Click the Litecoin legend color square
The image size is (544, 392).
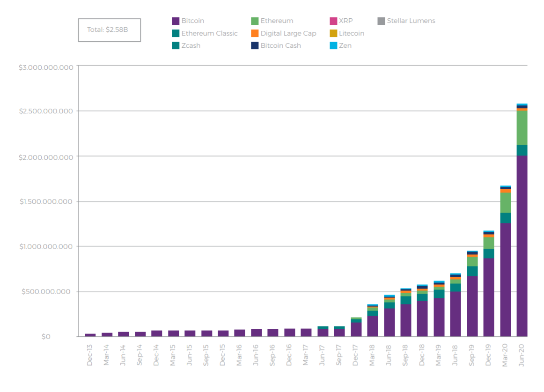pos(333,33)
